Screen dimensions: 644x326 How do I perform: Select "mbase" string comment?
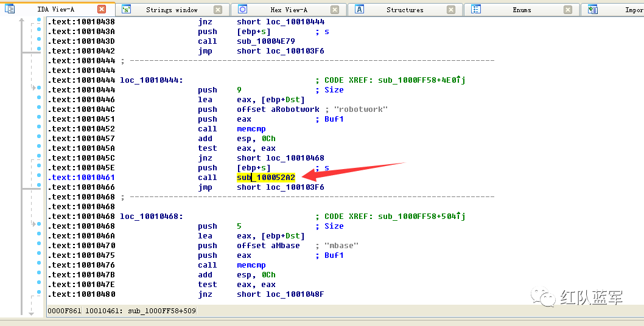click(341, 246)
